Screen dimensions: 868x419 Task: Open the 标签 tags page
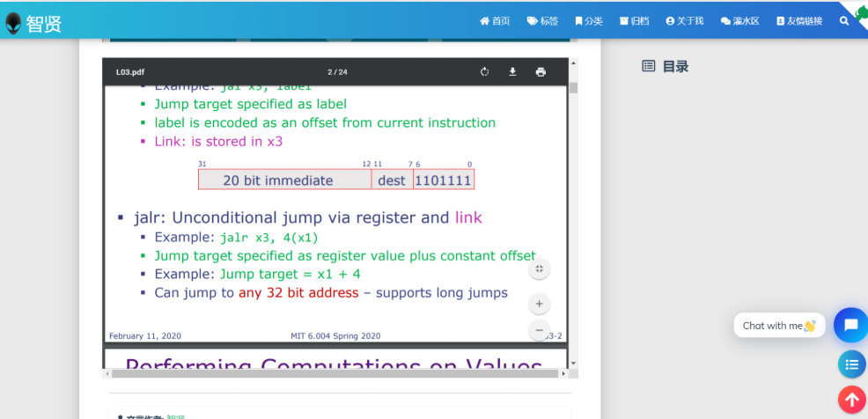[x=542, y=20]
